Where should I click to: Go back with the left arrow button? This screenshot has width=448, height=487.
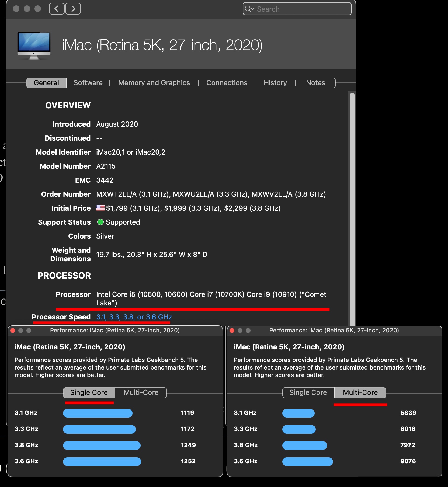tap(57, 9)
